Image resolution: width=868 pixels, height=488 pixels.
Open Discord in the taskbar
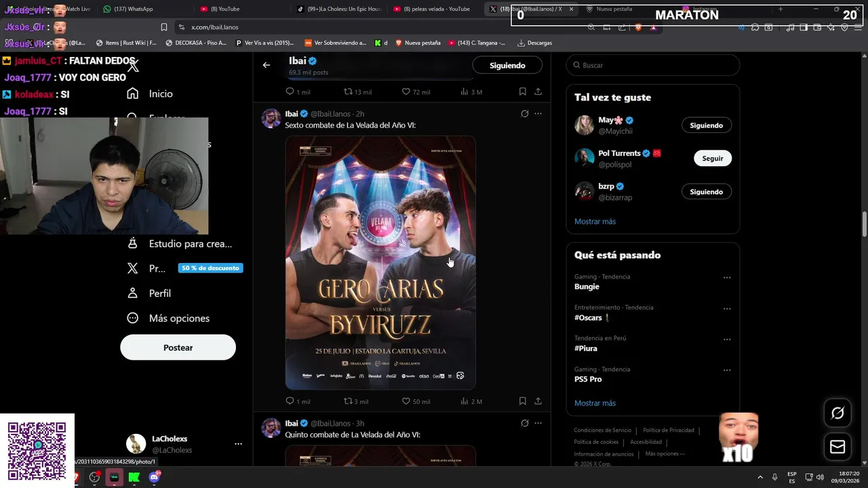tap(154, 477)
